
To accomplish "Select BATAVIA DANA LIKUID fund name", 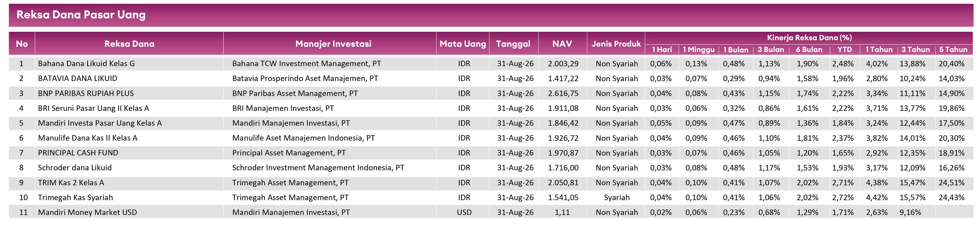I will pos(78,78).
